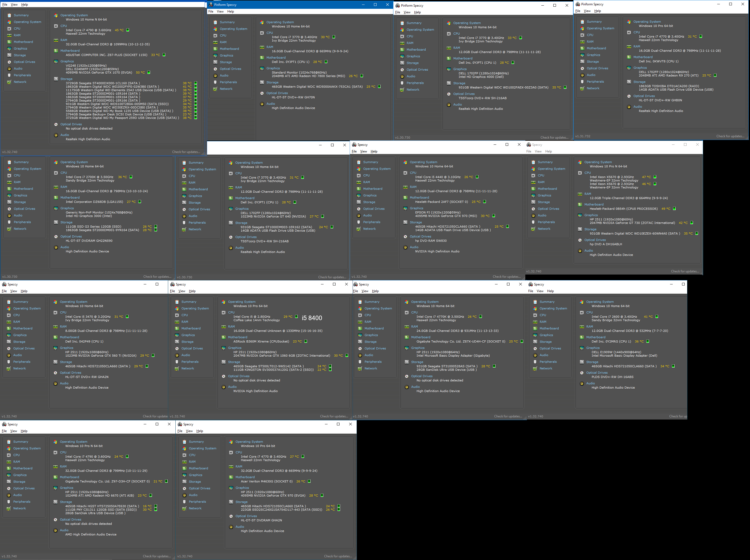The image size is (750, 560).
Task: Select Operating System in Radeon HD 7800 window sidebar
Action: (233, 29)
